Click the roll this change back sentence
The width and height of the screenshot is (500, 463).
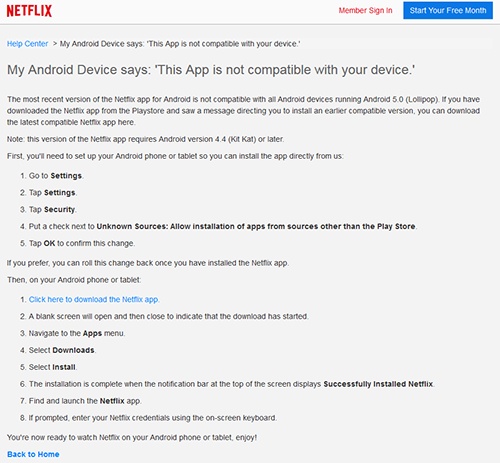(148, 263)
